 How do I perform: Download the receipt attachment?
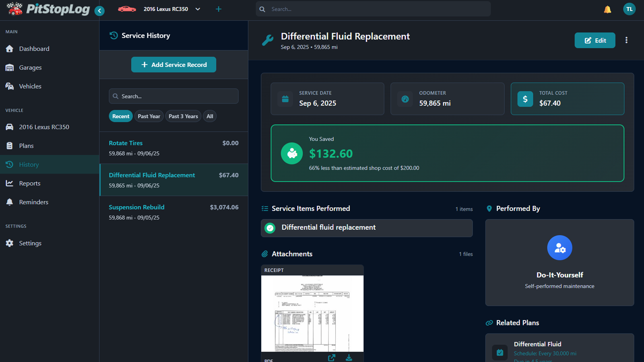[349, 357]
